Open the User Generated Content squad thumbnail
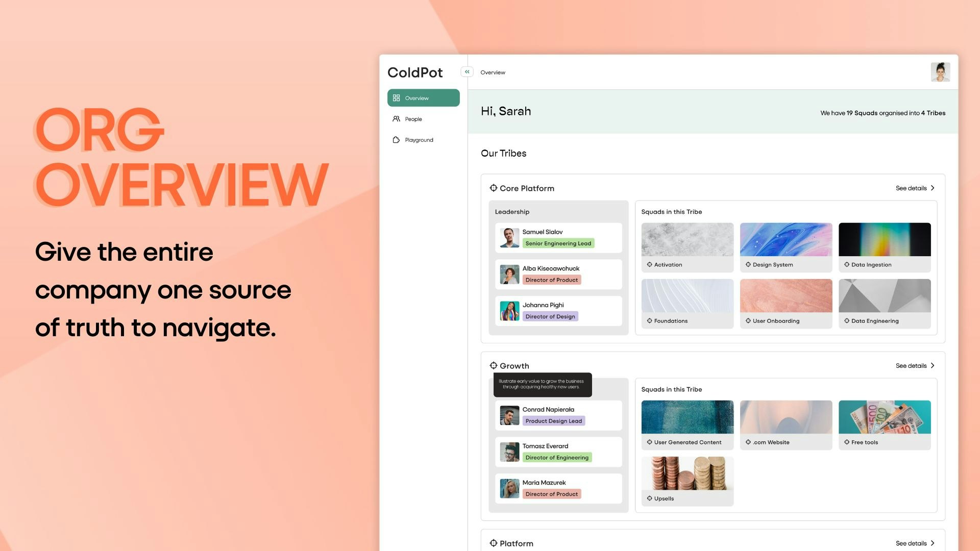The image size is (980, 551). 687,417
